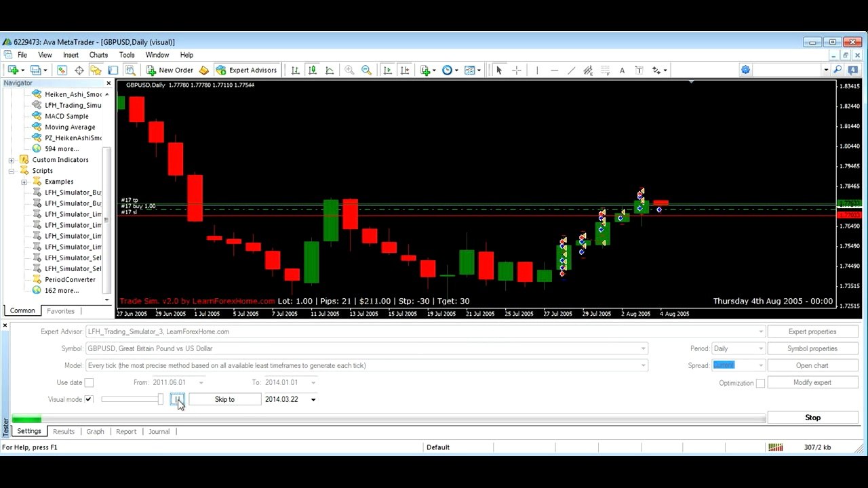Pause the visual test playback
The width and height of the screenshot is (868, 488).
pyautogui.click(x=178, y=400)
